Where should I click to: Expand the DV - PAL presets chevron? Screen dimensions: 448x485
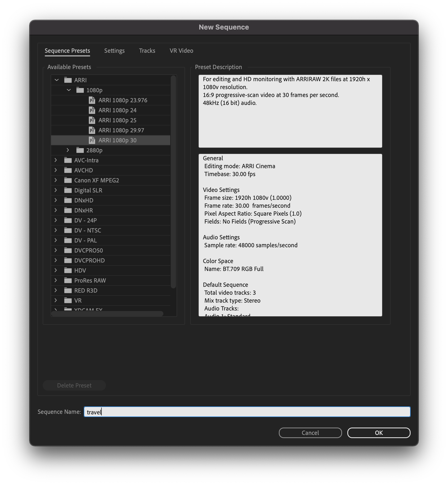(x=56, y=240)
